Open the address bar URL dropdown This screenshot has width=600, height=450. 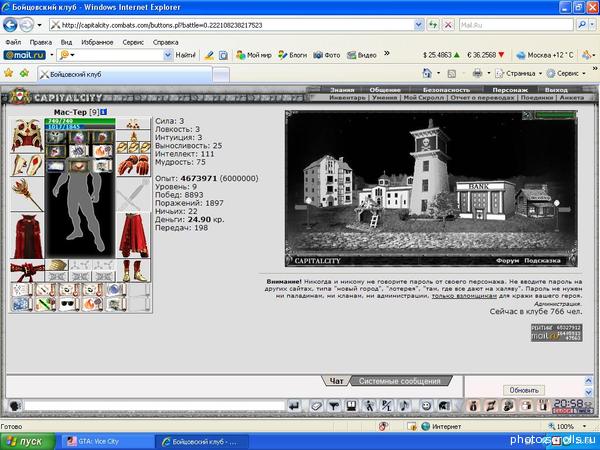point(419,25)
